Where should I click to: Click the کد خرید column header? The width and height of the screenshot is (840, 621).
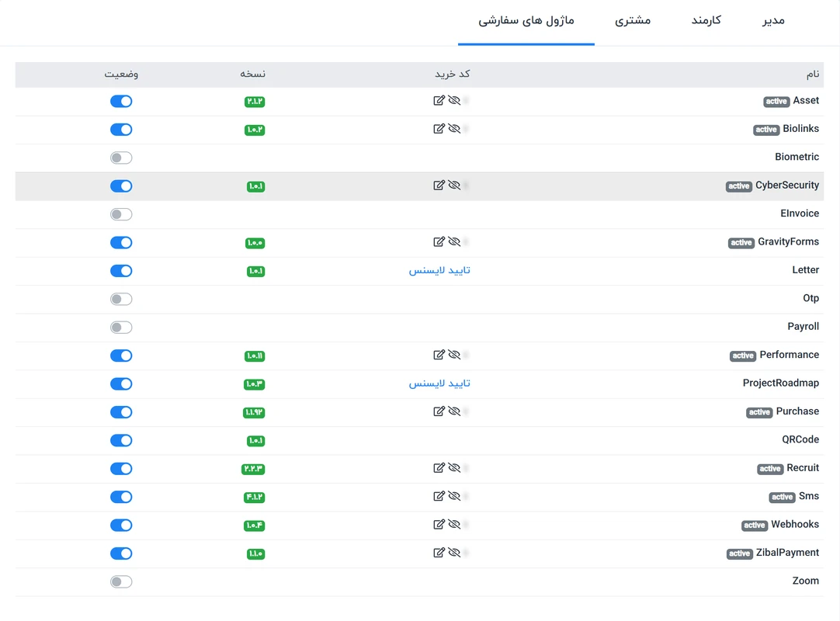(452, 74)
